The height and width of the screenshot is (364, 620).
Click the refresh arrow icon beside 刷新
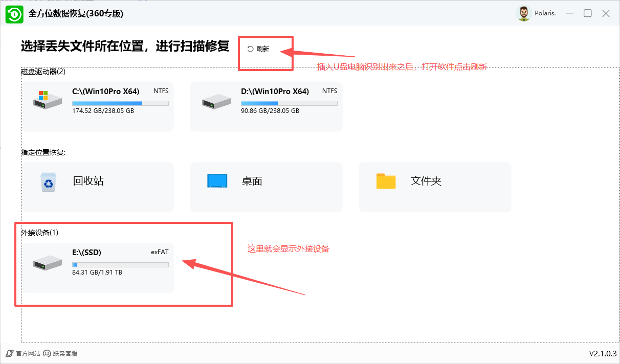250,49
